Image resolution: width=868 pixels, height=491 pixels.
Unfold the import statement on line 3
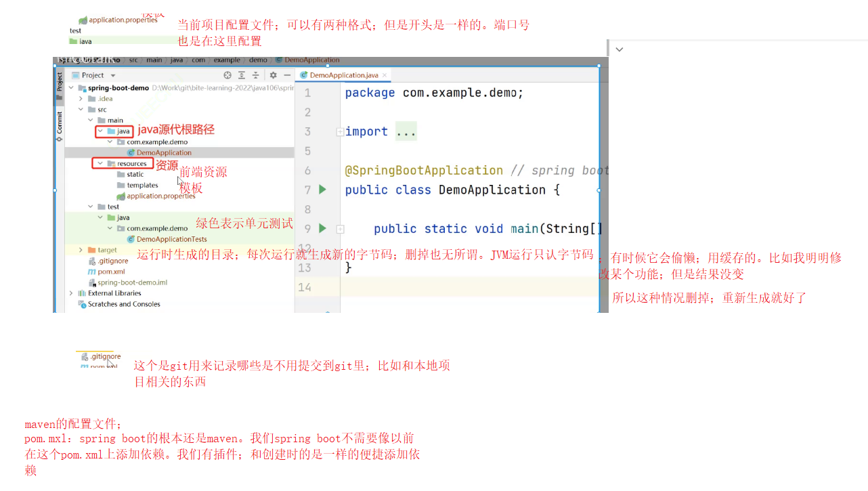(340, 133)
